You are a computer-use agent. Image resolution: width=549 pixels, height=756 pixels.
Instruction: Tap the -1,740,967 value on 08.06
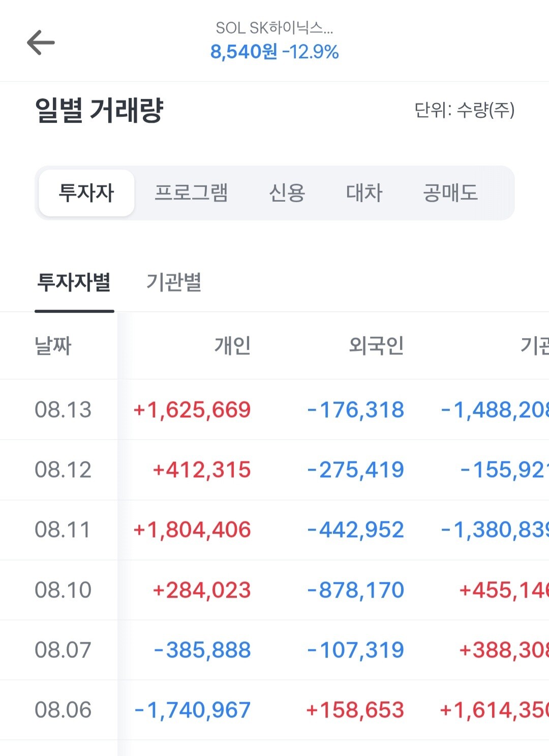[192, 710]
